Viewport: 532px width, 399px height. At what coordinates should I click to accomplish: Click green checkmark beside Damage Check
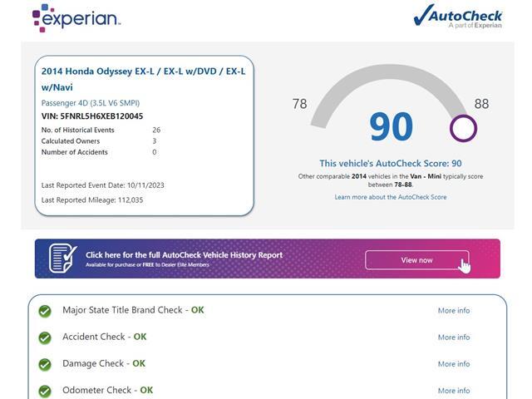point(45,364)
